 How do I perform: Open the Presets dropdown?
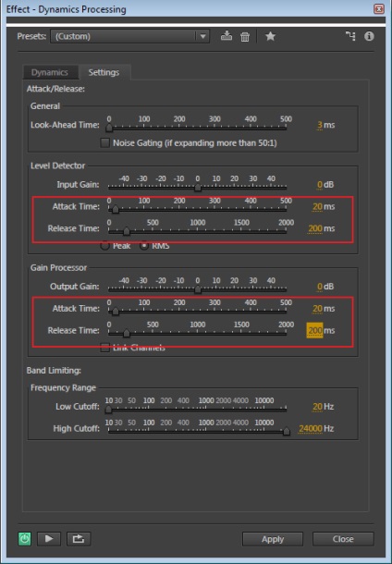(x=129, y=36)
